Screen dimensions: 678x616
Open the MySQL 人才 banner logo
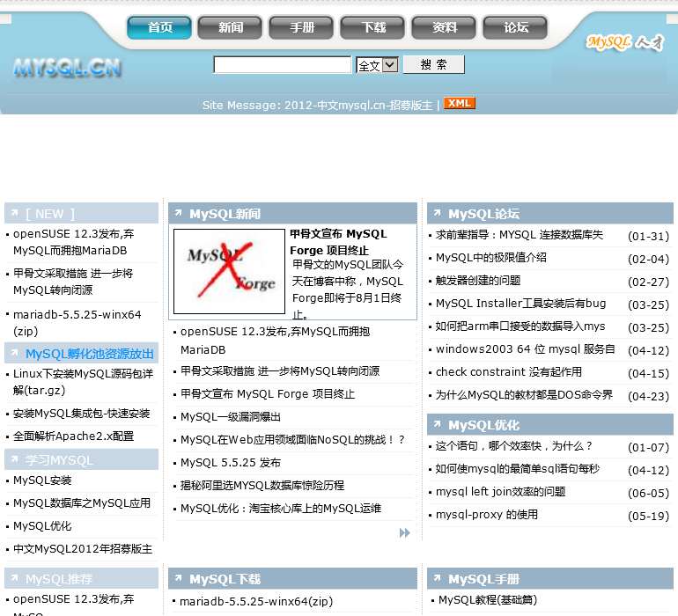click(x=624, y=42)
